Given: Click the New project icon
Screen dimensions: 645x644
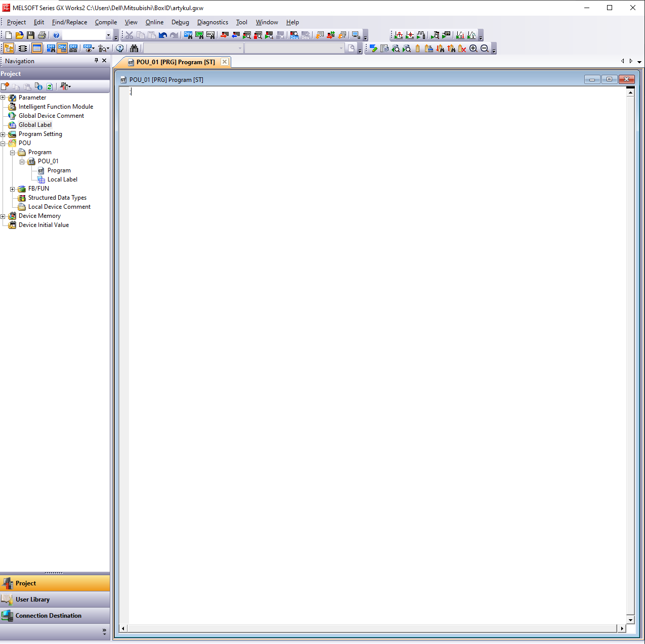Looking at the screenshot, I should point(9,35).
